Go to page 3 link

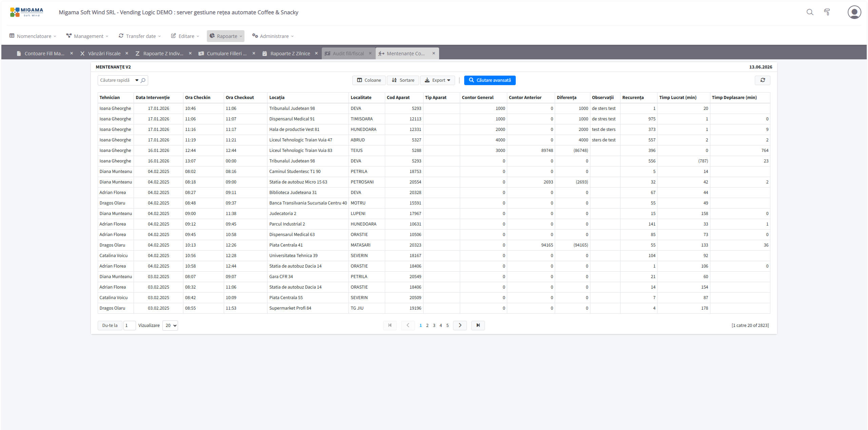tap(434, 326)
